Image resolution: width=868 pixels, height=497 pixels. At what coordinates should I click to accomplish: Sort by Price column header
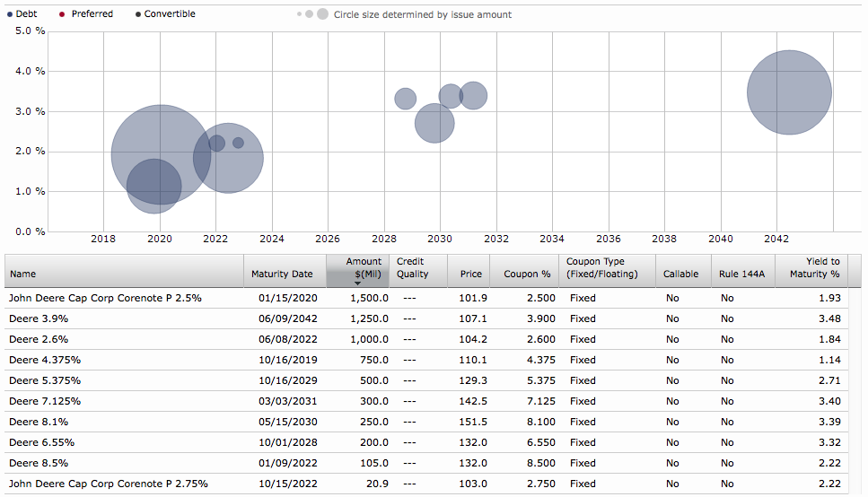pos(469,271)
